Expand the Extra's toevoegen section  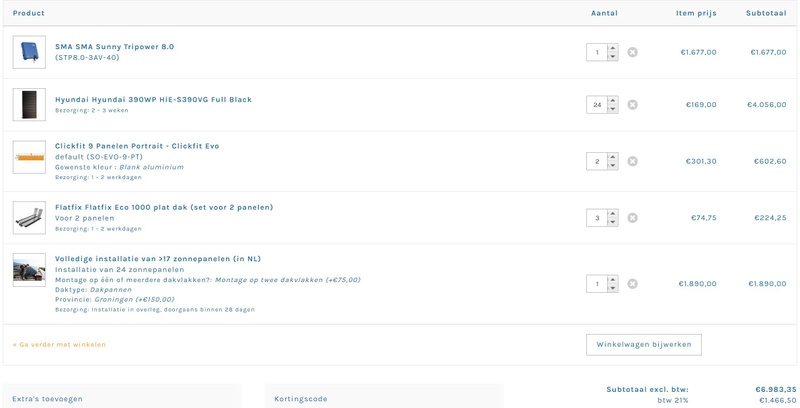[122, 398]
